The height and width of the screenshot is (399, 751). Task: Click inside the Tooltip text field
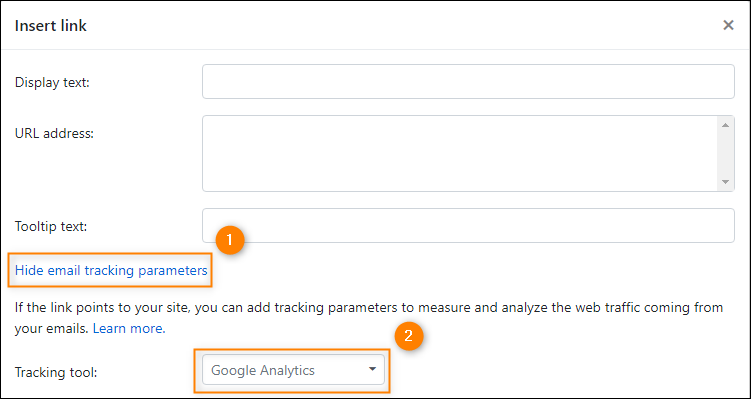point(468,225)
